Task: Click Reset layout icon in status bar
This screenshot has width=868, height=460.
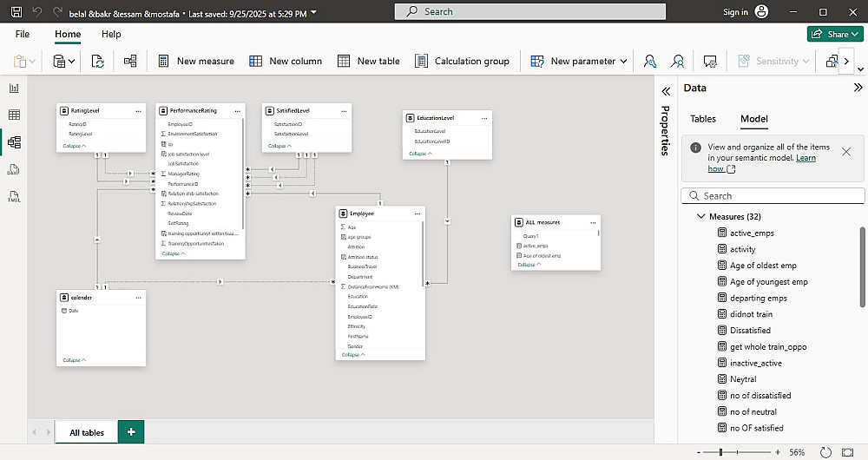Action: [x=825, y=452]
